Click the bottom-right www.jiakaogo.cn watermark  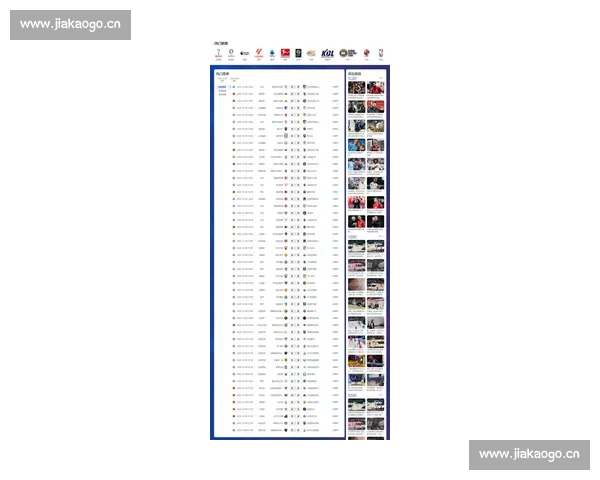[x=528, y=455]
